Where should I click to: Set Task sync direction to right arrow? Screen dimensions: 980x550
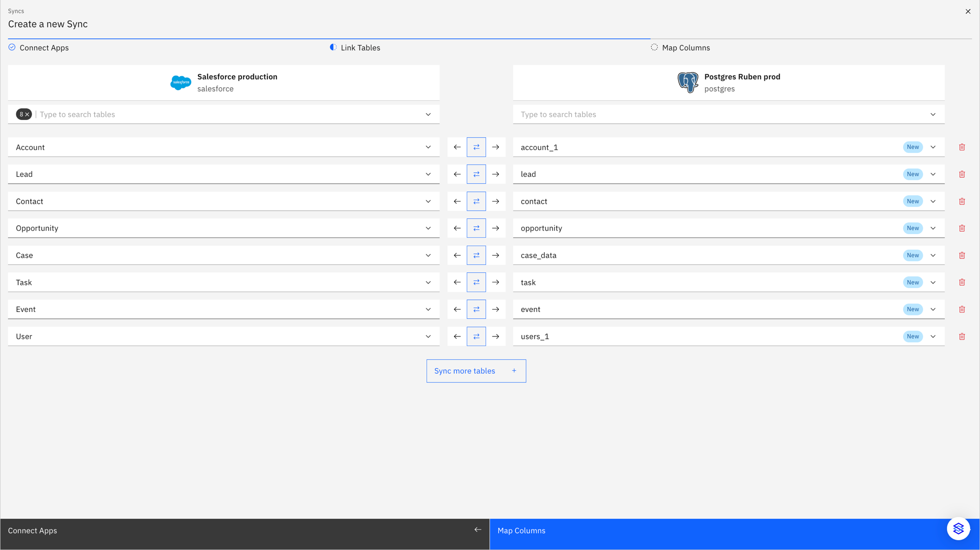(495, 283)
